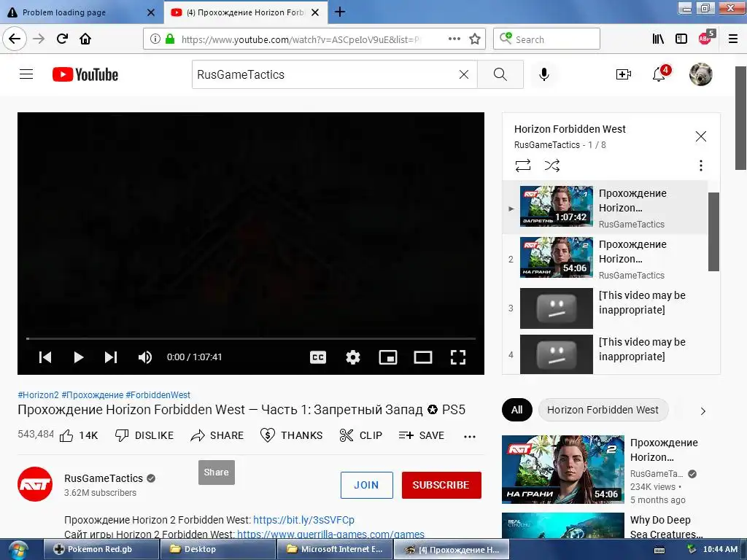The height and width of the screenshot is (560, 747).
Task: Toggle shuffle playlist button
Action: tap(551, 166)
